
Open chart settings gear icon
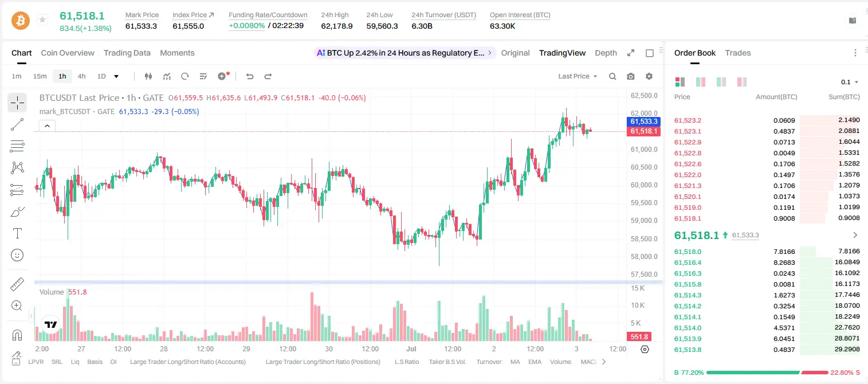649,76
